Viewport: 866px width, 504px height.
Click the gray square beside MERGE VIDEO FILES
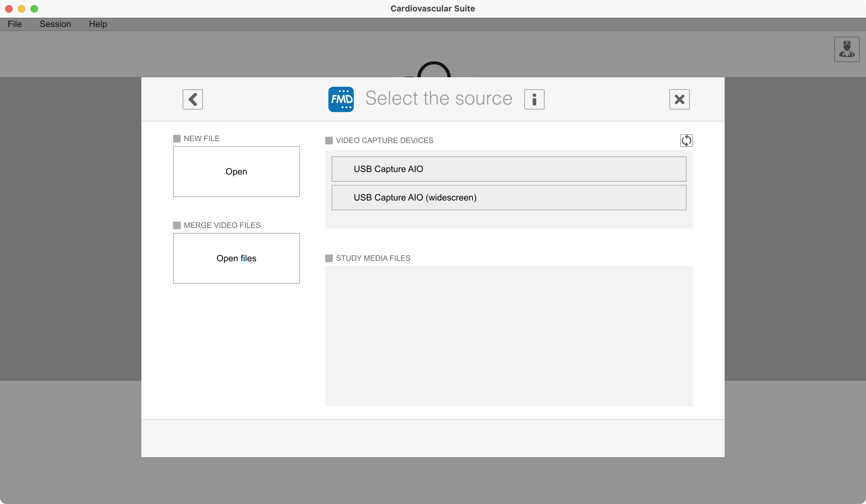(x=177, y=225)
